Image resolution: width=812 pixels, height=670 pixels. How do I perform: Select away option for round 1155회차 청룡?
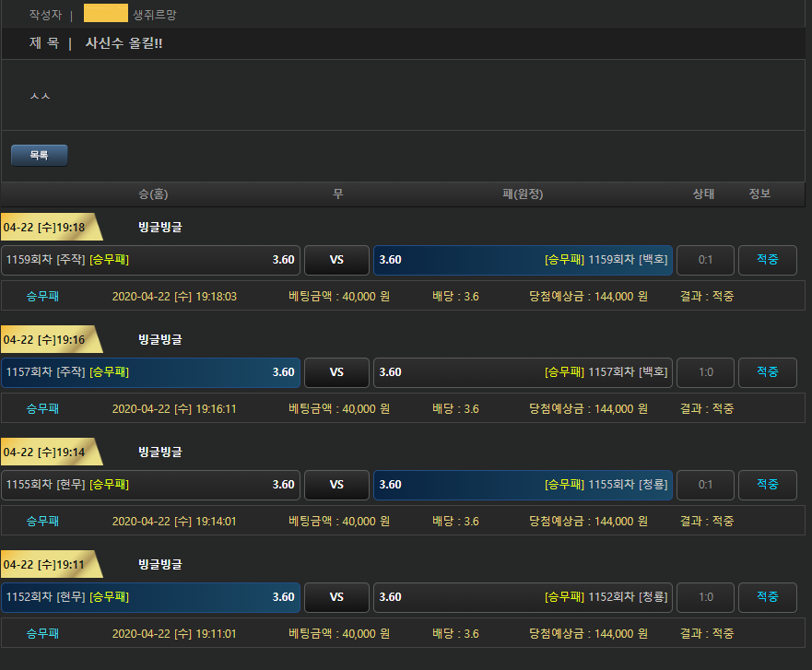[523, 485]
